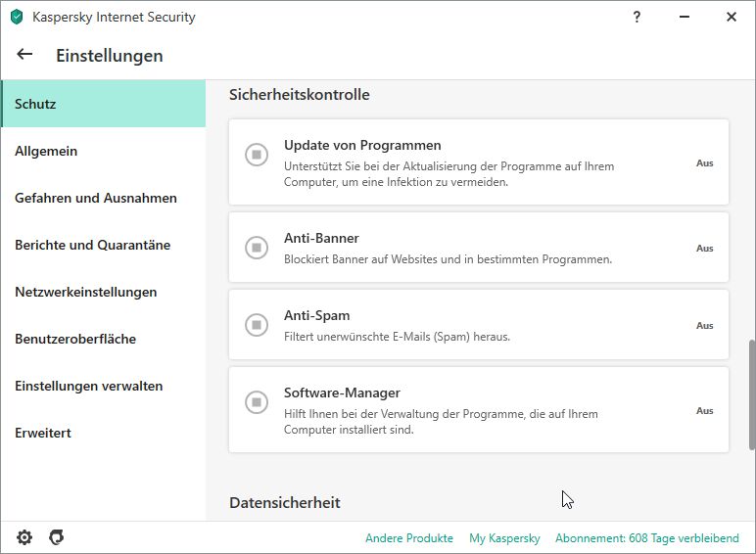Enable the Anti-Banner component switch
Image resolution: width=756 pixels, height=554 pixels.
tap(256, 248)
